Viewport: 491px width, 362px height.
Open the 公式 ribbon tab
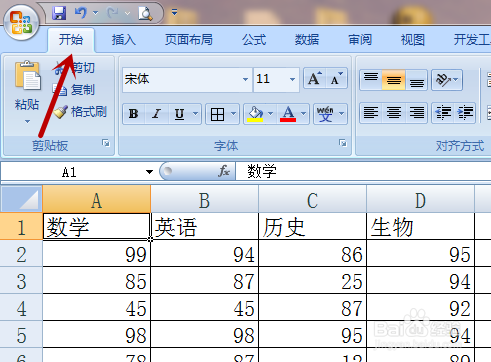pos(254,40)
